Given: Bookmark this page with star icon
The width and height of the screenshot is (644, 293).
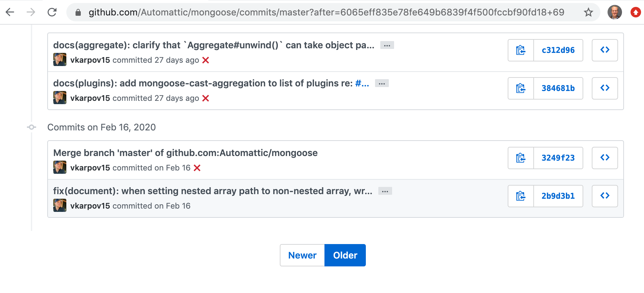Looking at the screenshot, I should click(588, 12).
